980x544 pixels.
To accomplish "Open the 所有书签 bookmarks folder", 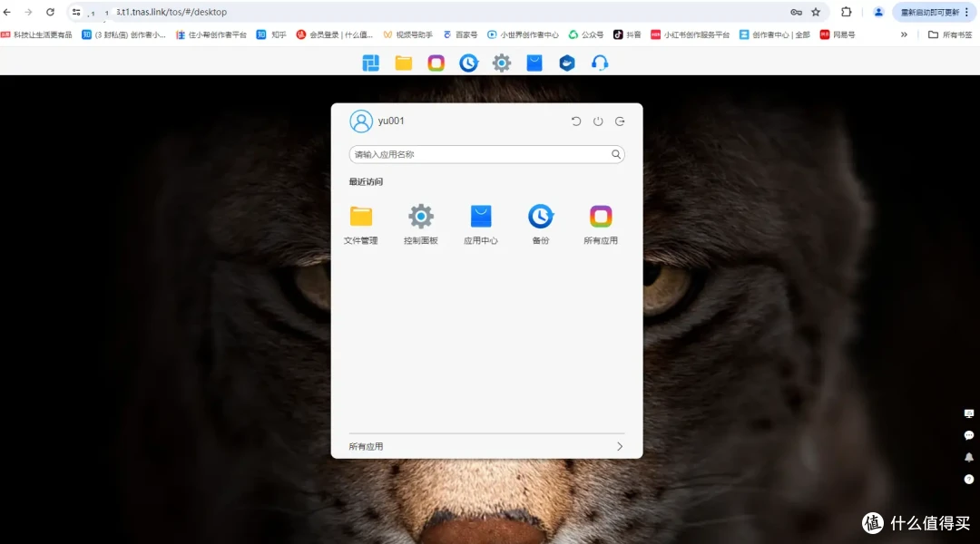I will click(950, 35).
